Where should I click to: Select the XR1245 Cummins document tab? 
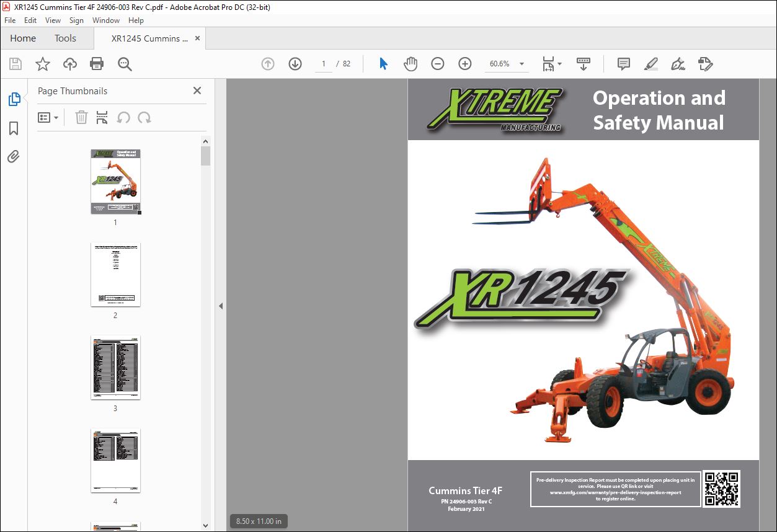click(x=149, y=38)
